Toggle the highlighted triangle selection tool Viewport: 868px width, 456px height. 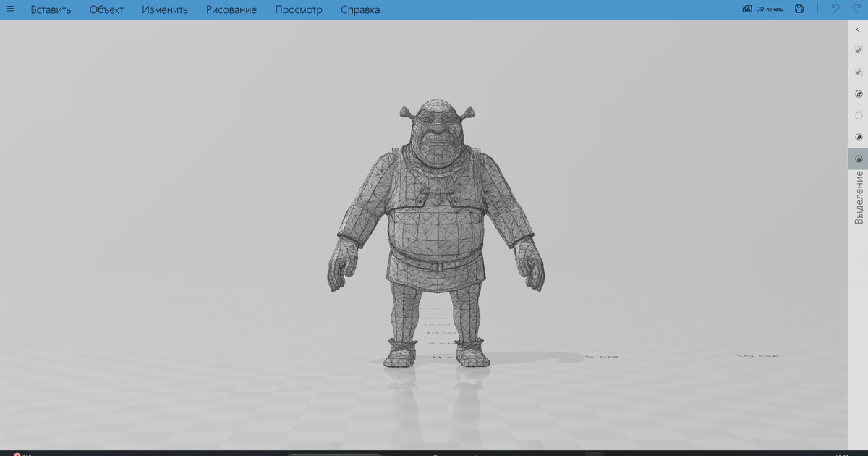point(858,158)
